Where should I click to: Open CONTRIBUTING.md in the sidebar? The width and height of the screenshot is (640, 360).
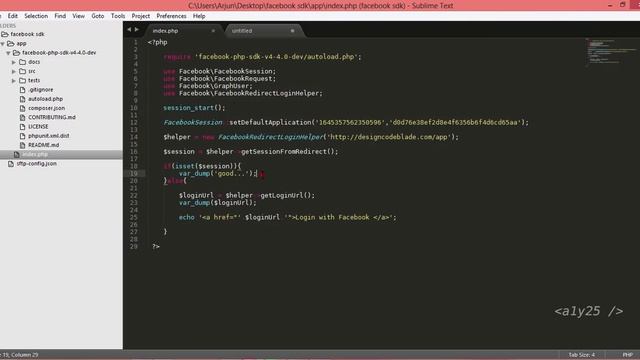(52, 117)
